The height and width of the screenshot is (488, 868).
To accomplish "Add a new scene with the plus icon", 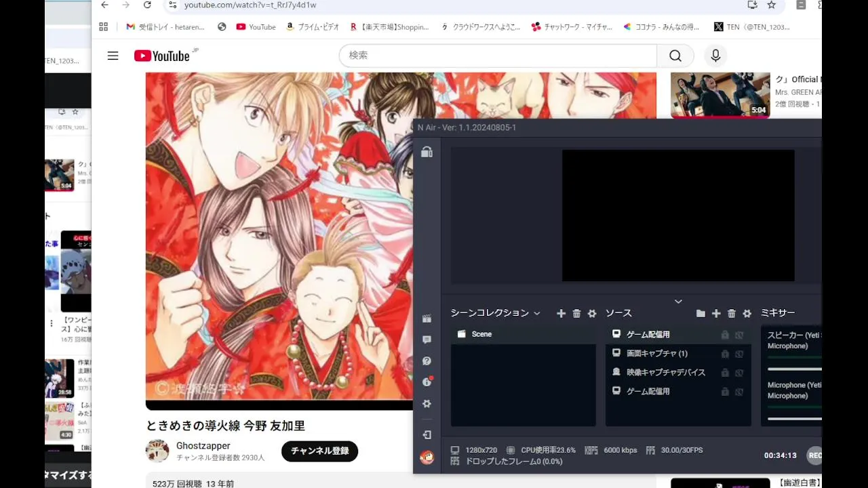I will click(561, 313).
